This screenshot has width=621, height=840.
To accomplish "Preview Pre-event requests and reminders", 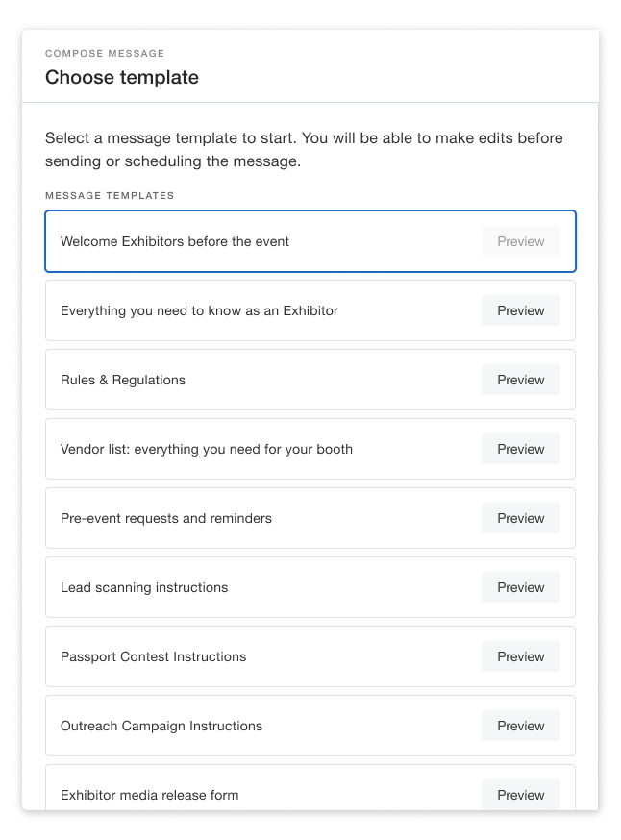I will pos(520,518).
